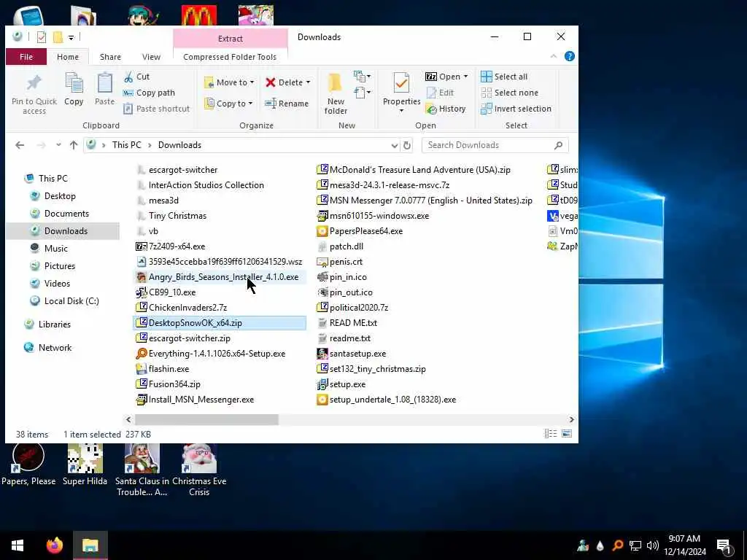
Task: Click the volume icon in system tray
Action: (653, 545)
